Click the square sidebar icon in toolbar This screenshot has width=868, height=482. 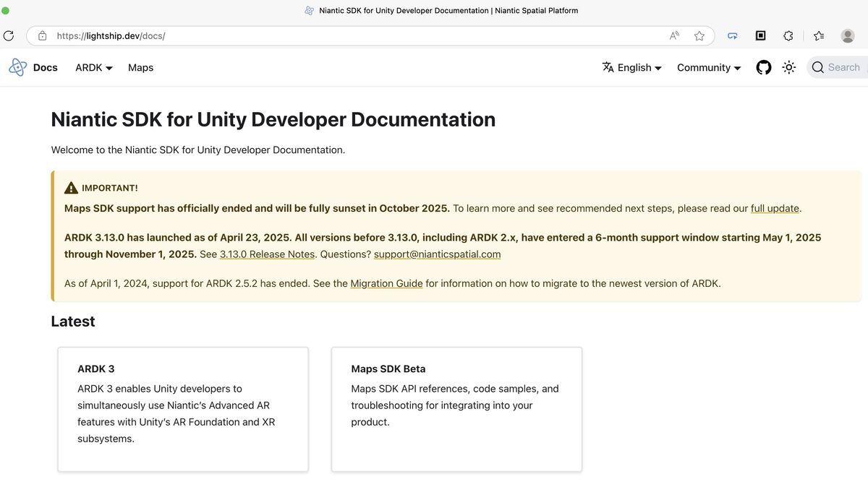(x=761, y=35)
